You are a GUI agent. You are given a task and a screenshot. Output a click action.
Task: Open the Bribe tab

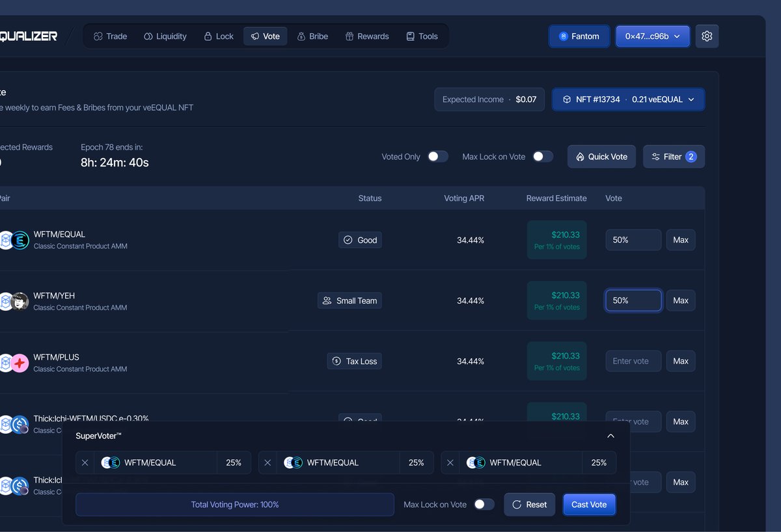[x=312, y=36]
